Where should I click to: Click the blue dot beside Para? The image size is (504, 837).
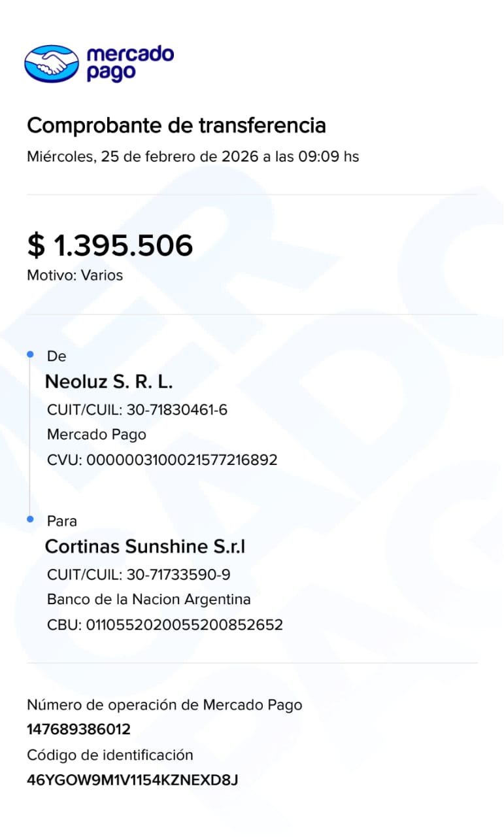click(x=30, y=519)
